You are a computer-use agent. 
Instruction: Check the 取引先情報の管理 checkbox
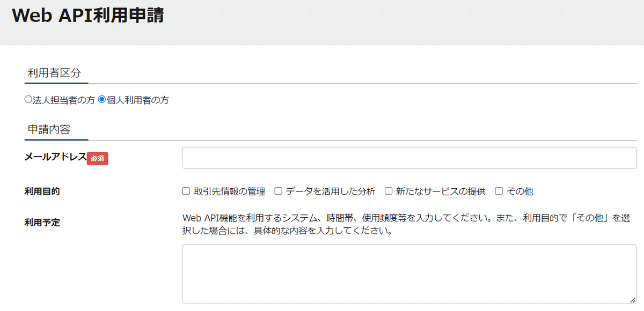coord(186,190)
